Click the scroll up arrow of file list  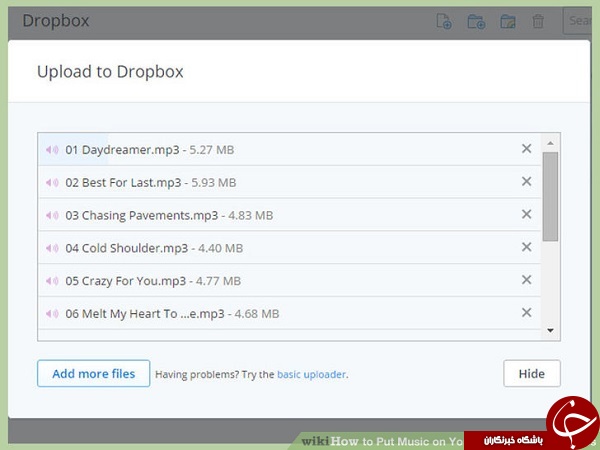(550, 143)
